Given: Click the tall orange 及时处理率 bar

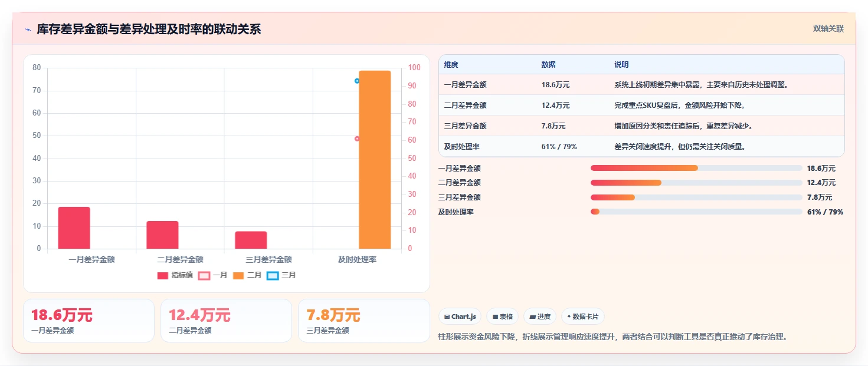Looking at the screenshot, I should point(375,160).
